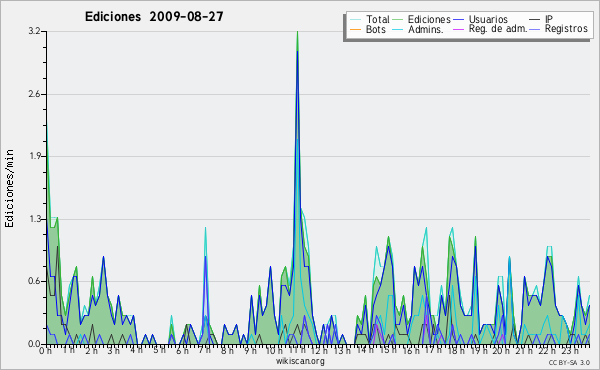Viewport: 600px width, 370px height.
Task: Click the 'Bots' legend entry
Action: (x=375, y=29)
